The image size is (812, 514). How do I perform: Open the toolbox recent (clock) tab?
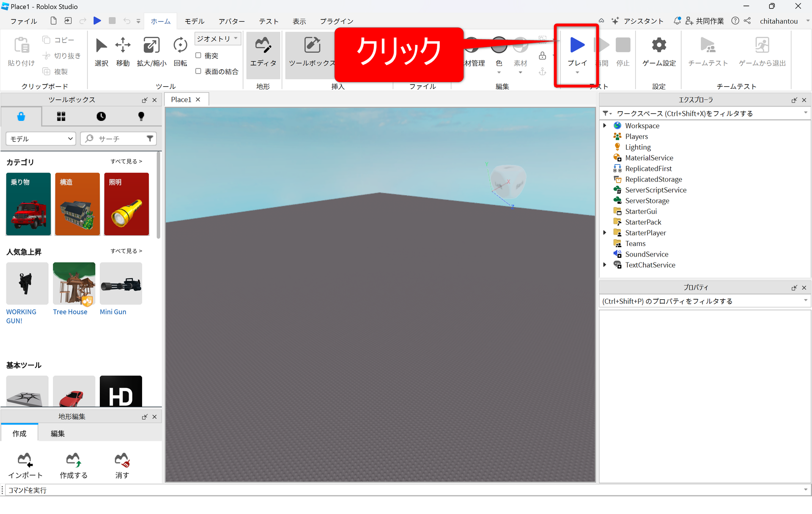(x=101, y=117)
